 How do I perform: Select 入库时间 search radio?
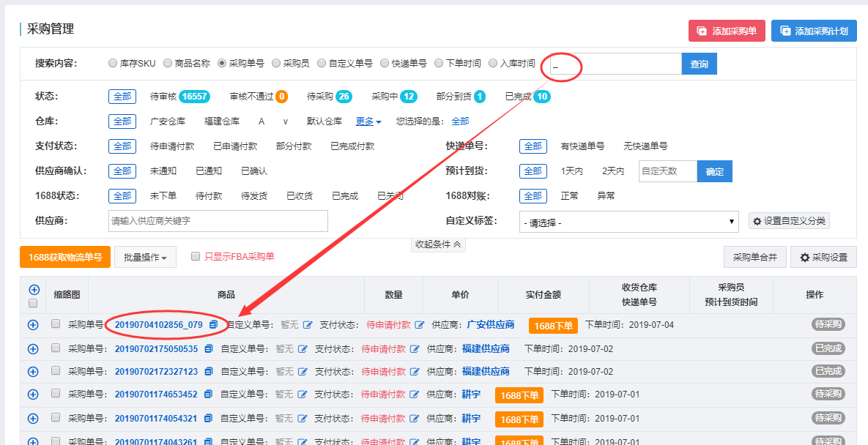[x=493, y=63]
